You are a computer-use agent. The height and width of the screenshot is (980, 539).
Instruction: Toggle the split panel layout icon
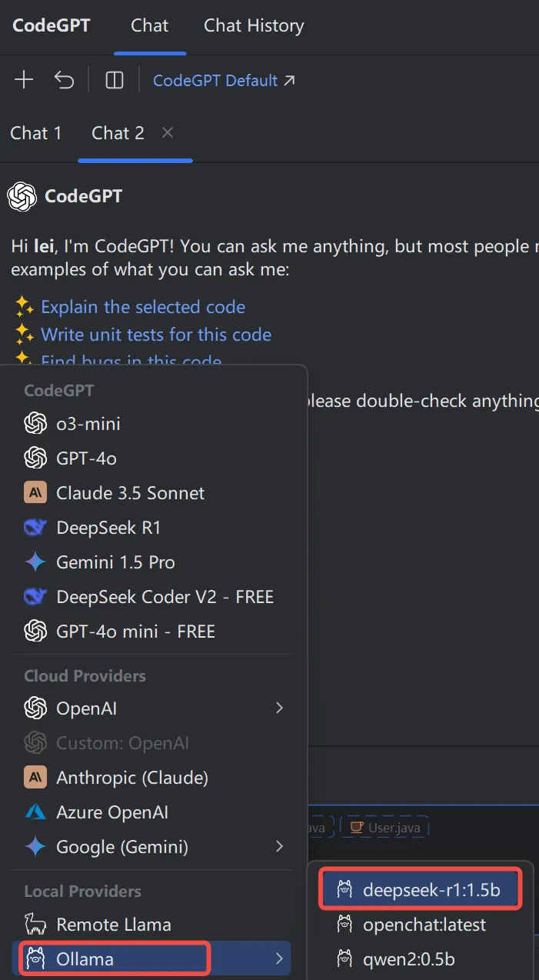click(x=115, y=80)
